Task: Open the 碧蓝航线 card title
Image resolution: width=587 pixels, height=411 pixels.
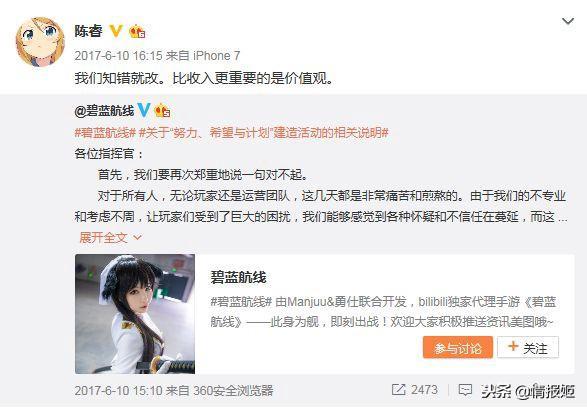Action: point(238,277)
